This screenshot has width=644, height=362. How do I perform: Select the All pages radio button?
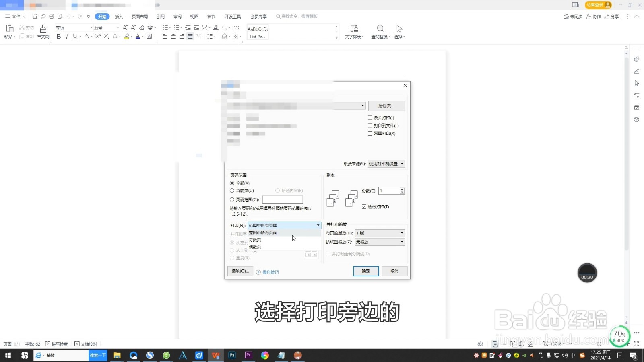coord(232,183)
